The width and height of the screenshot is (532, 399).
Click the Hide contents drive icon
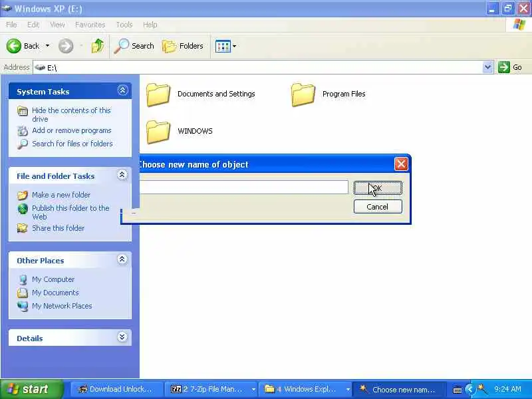[x=23, y=111]
